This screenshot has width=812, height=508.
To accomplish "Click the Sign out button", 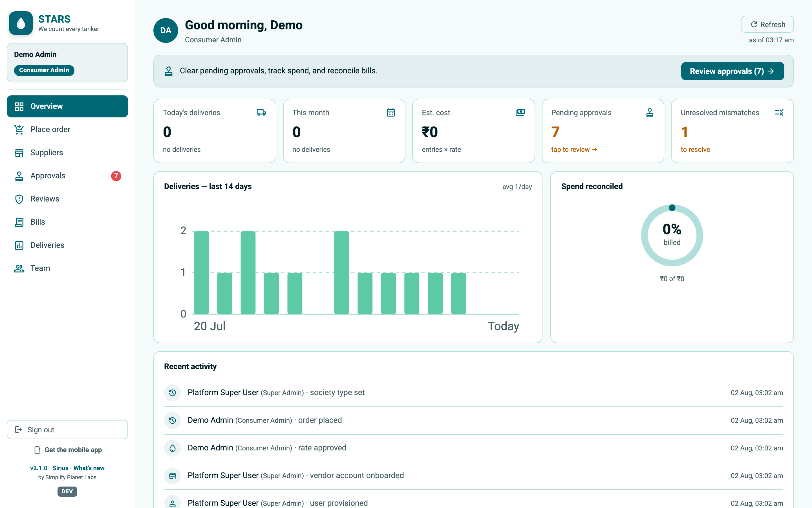I will click(67, 429).
